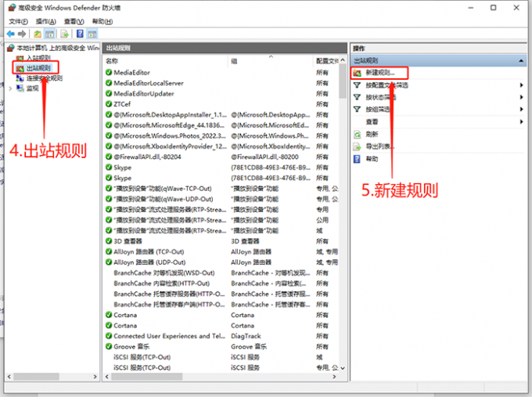Select the Microsoft.Windows.Photos rule
This screenshot has height=397, width=532.
170,135
